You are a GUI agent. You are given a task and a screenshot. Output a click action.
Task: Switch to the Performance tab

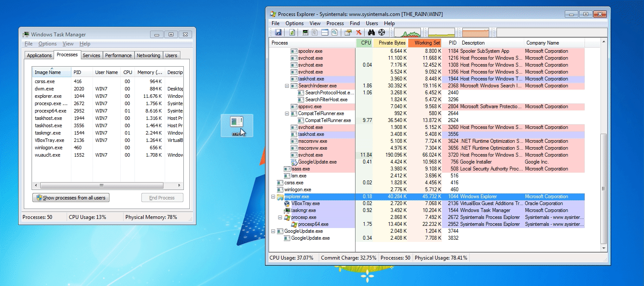[x=119, y=55]
